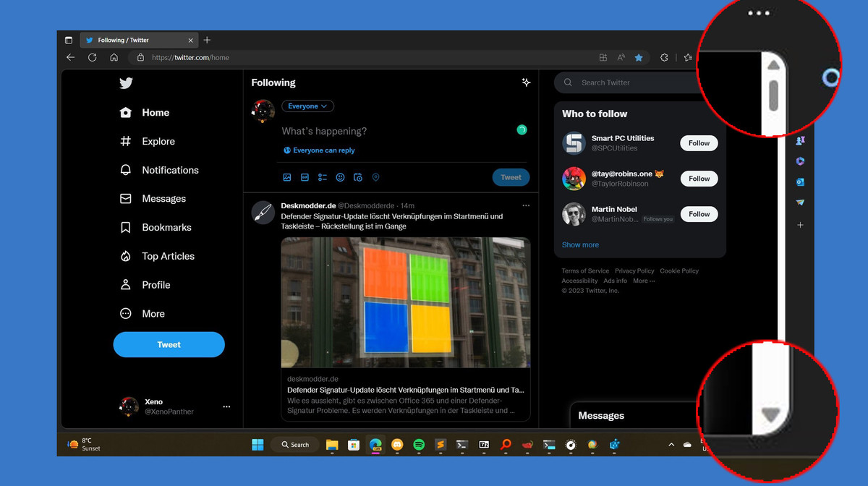The width and height of the screenshot is (868, 486).
Task: Open the deskmodder.de article link card
Action: click(406, 394)
